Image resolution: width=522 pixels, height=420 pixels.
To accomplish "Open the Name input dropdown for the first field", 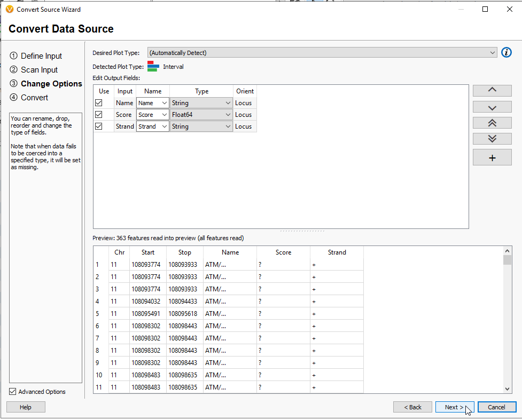I will (x=163, y=102).
